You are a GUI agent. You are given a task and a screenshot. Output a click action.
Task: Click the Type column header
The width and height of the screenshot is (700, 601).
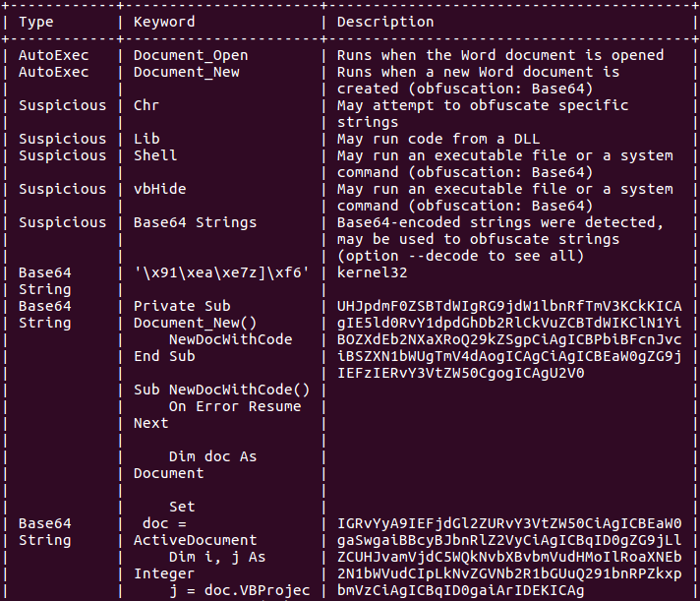coord(38,22)
